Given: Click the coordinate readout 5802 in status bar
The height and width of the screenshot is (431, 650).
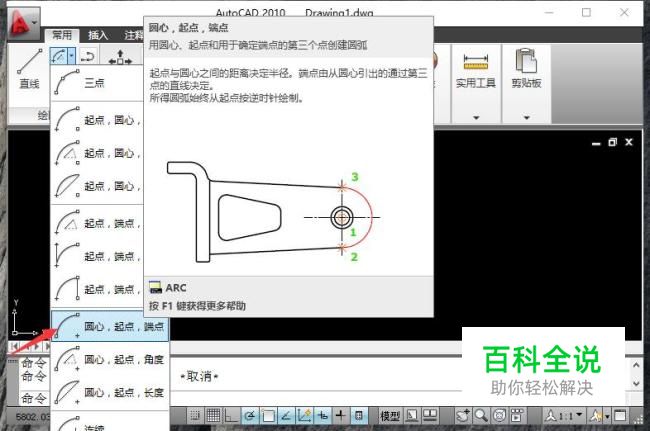Looking at the screenshot, I should coord(33,416).
